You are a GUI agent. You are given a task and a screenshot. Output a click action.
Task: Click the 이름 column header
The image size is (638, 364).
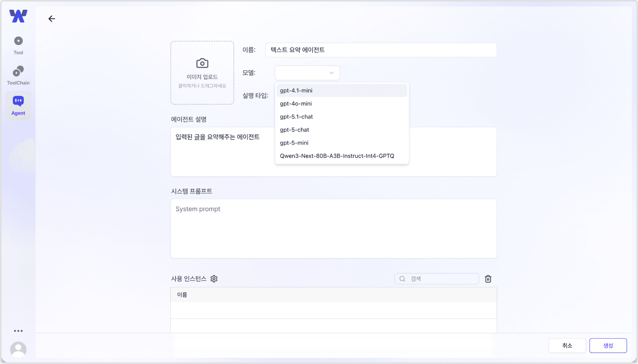(x=181, y=294)
